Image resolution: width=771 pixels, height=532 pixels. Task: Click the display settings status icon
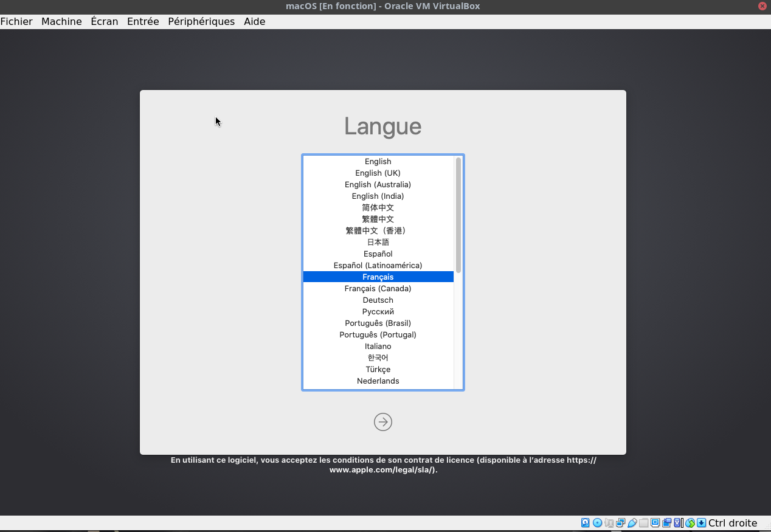pos(655,523)
